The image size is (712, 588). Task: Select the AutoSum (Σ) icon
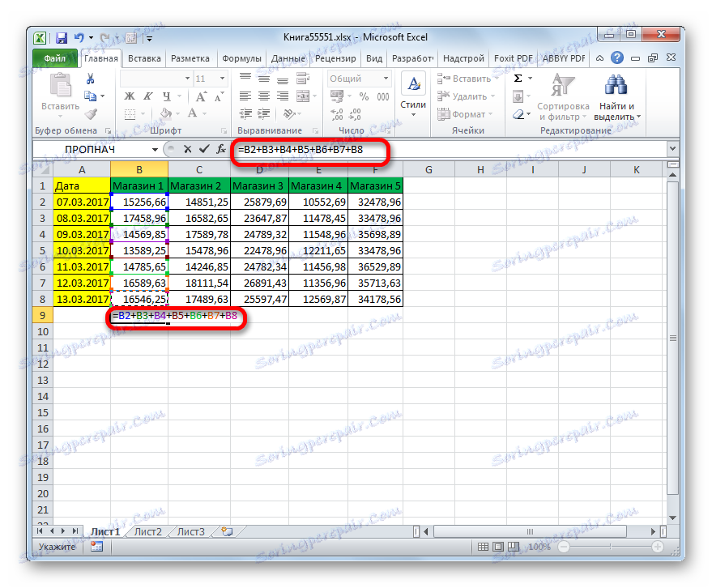517,78
